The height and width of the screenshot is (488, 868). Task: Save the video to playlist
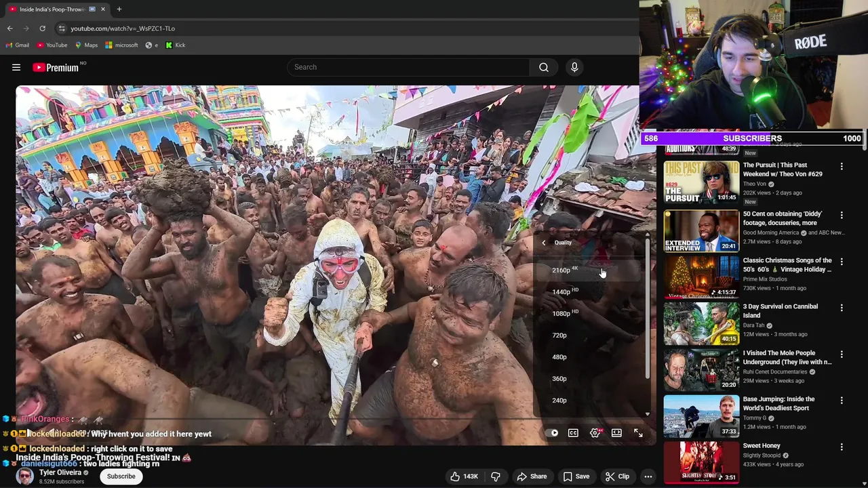[575, 476]
